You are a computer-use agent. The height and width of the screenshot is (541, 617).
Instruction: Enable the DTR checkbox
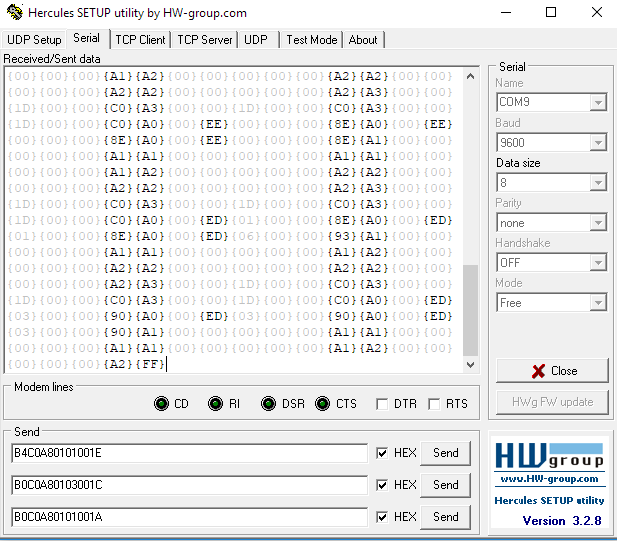pyautogui.click(x=382, y=404)
